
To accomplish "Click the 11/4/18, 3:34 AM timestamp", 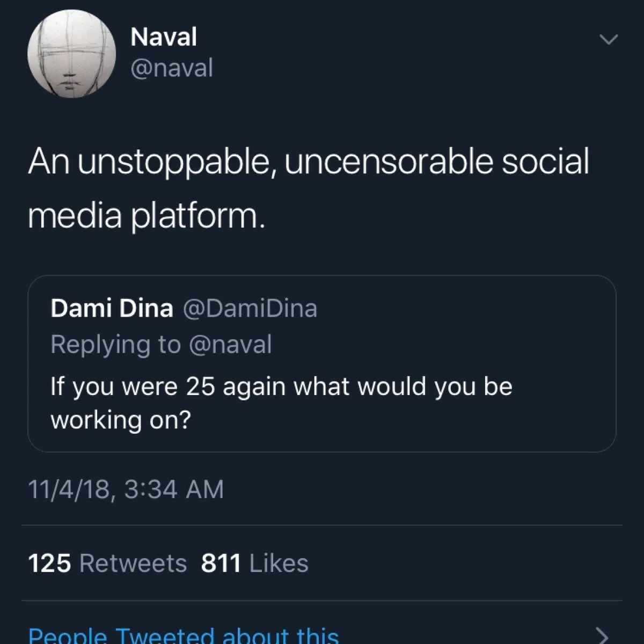I will pos(126,489).
